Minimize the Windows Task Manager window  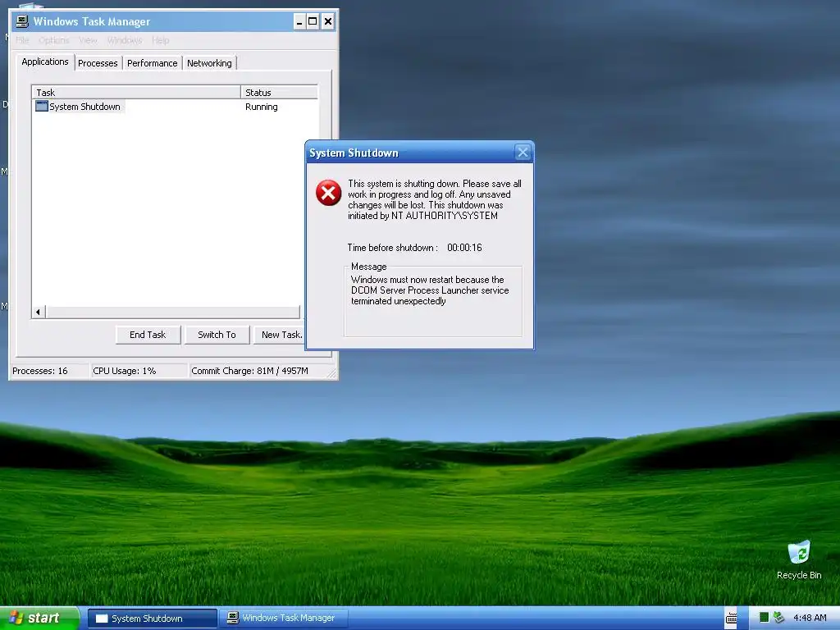[x=299, y=21]
